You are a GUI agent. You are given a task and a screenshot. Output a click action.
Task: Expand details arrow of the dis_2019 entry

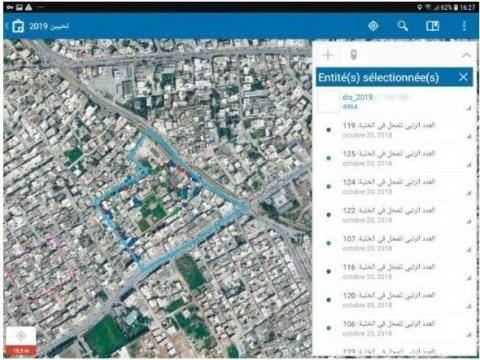469,108
